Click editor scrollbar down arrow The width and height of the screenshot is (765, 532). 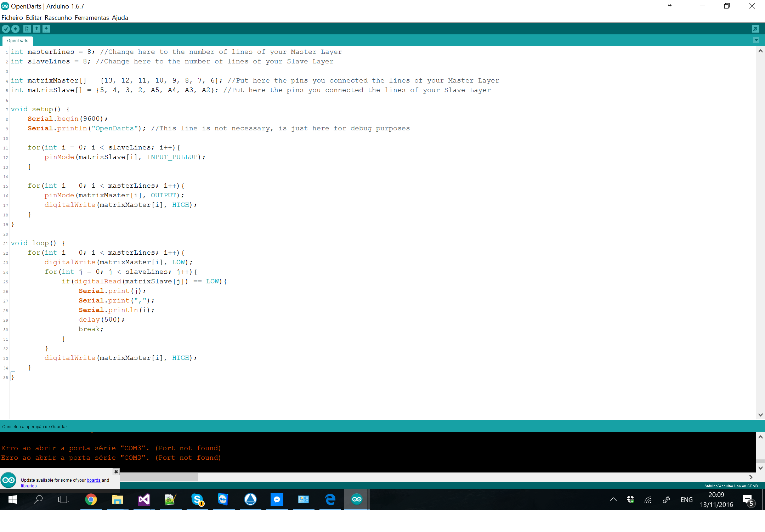[760, 415]
